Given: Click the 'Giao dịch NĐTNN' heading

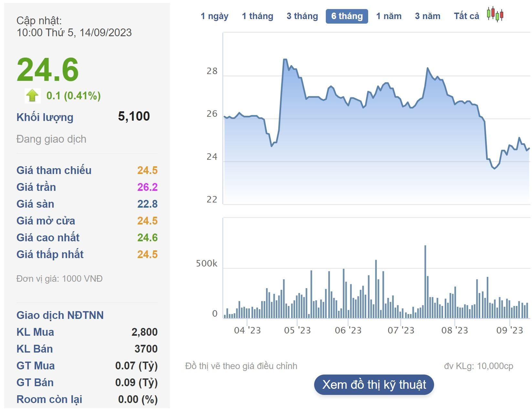Looking at the screenshot, I should pyautogui.click(x=60, y=315).
